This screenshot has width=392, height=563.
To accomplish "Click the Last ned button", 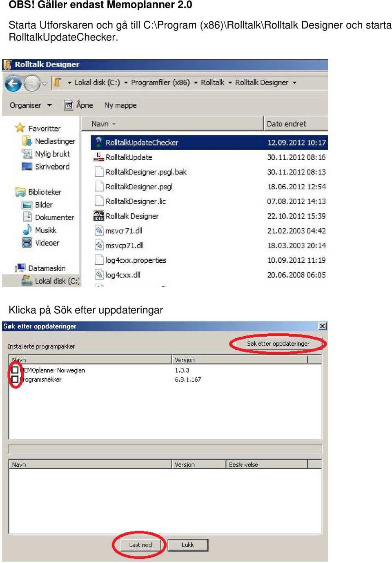I will (x=140, y=545).
